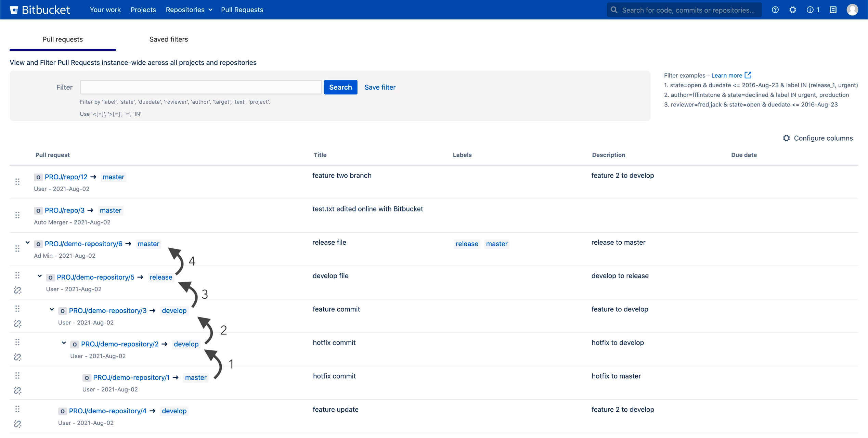The image size is (868, 438).
Task: Click the external-link icon next to Learn more
Action: (748, 75)
